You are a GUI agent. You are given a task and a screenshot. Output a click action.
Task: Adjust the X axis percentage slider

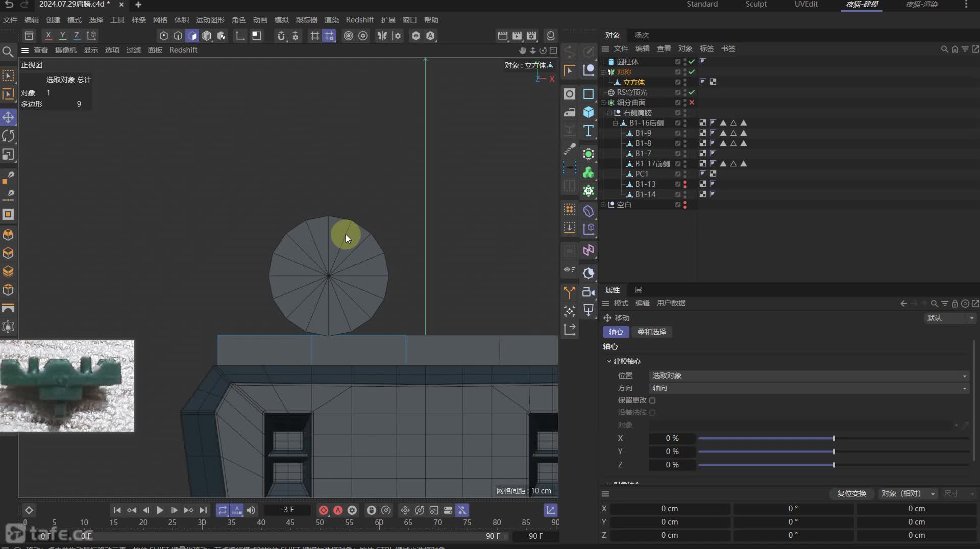click(x=834, y=438)
